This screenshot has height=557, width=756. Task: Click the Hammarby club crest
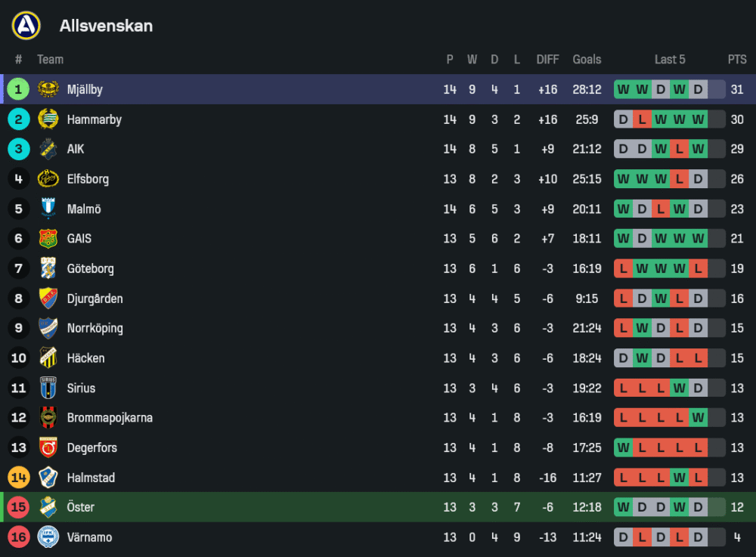pos(48,119)
